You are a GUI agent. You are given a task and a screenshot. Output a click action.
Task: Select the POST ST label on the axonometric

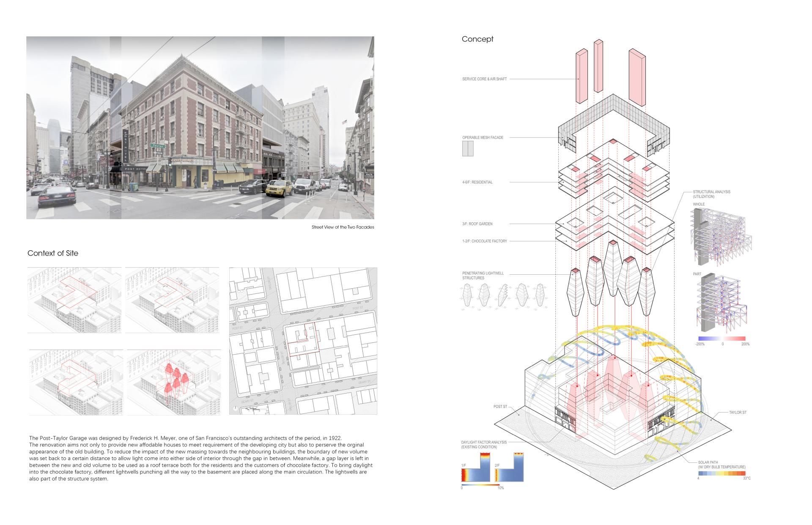pyautogui.click(x=500, y=407)
